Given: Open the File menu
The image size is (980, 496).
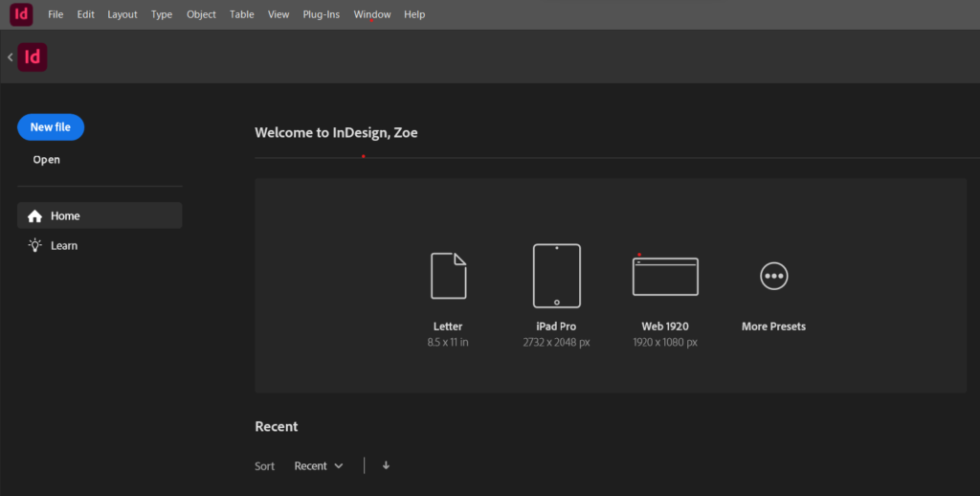Looking at the screenshot, I should tap(56, 14).
